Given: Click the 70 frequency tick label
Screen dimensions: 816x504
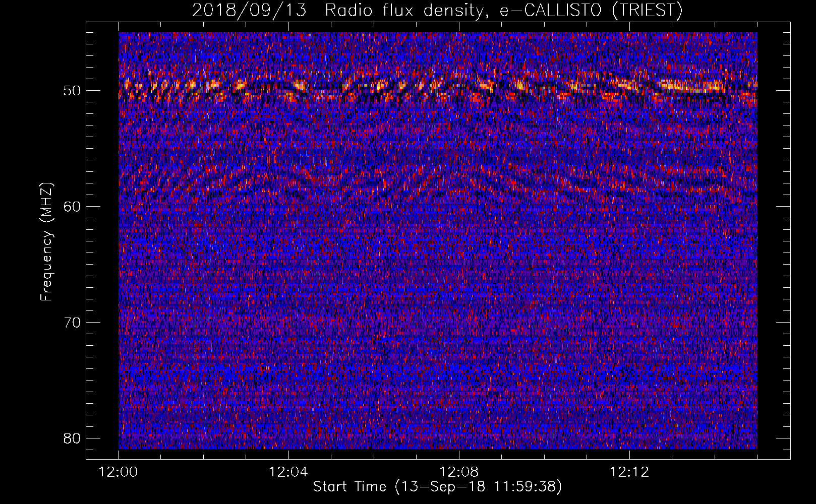Looking at the screenshot, I should tap(73, 323).
